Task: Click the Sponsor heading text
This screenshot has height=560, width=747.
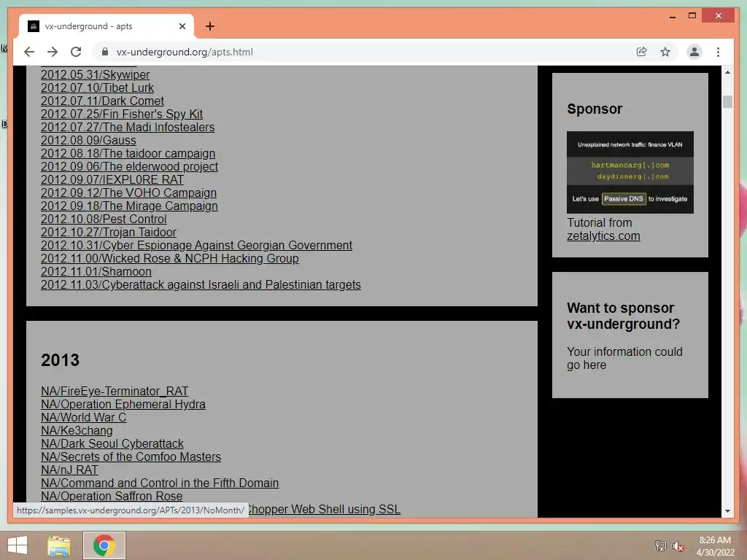Action: coord(595,109)
